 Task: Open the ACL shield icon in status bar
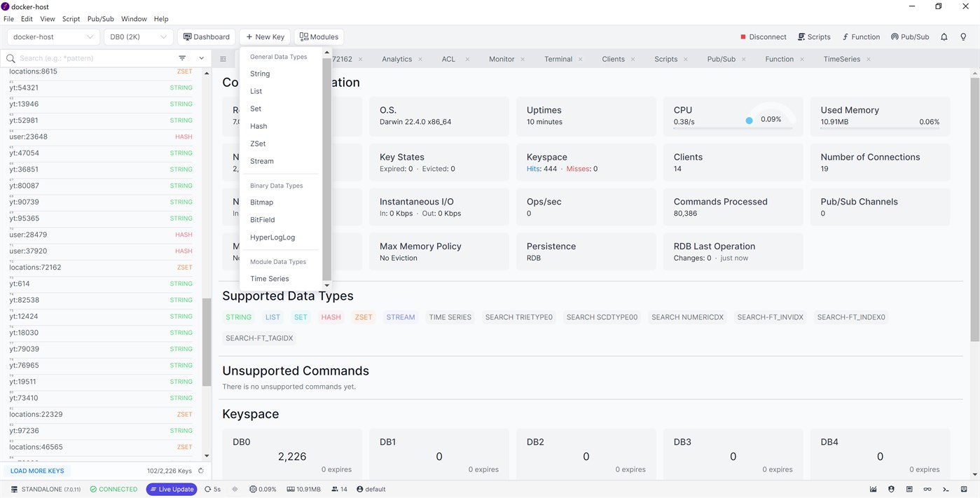(x=891, y=490)
